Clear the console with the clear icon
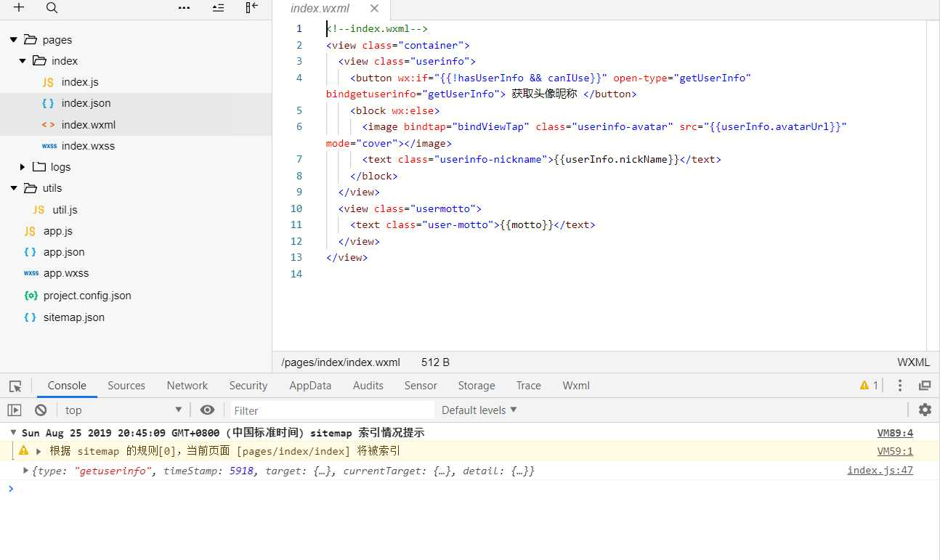 pyautogui.click(x=41, y=410)
